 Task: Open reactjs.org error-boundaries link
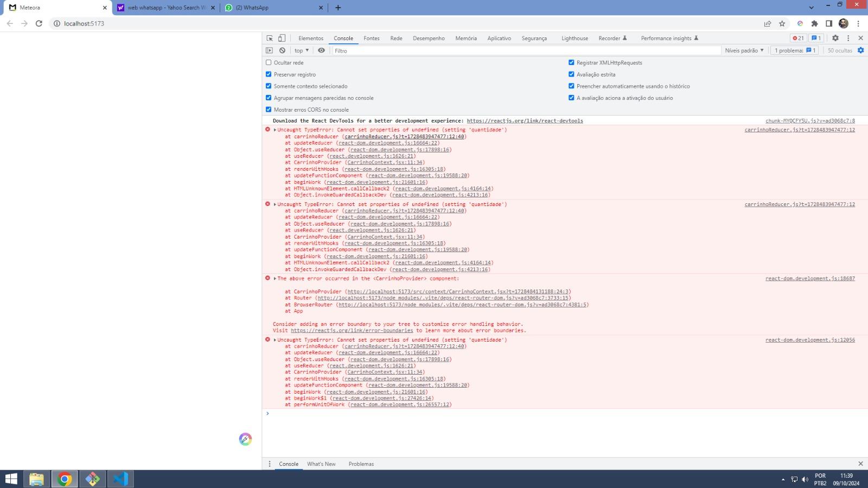(352, 330)
